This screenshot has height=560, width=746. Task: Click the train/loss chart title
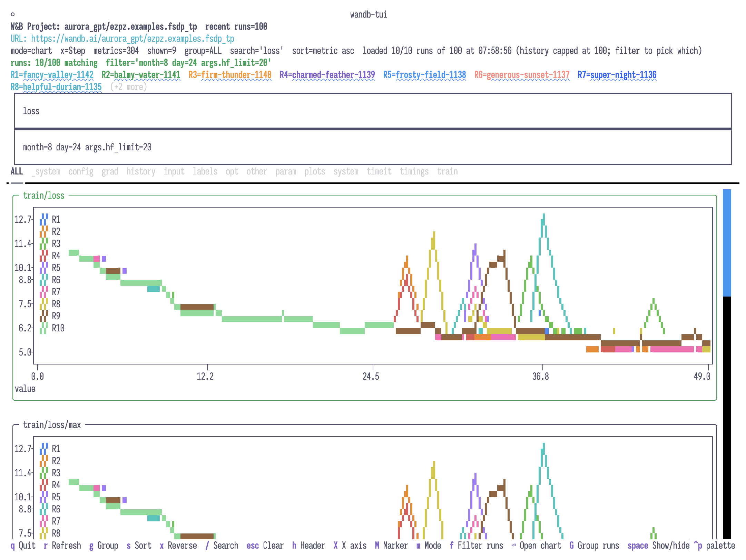pyautogui.click(x=44, y=196)
